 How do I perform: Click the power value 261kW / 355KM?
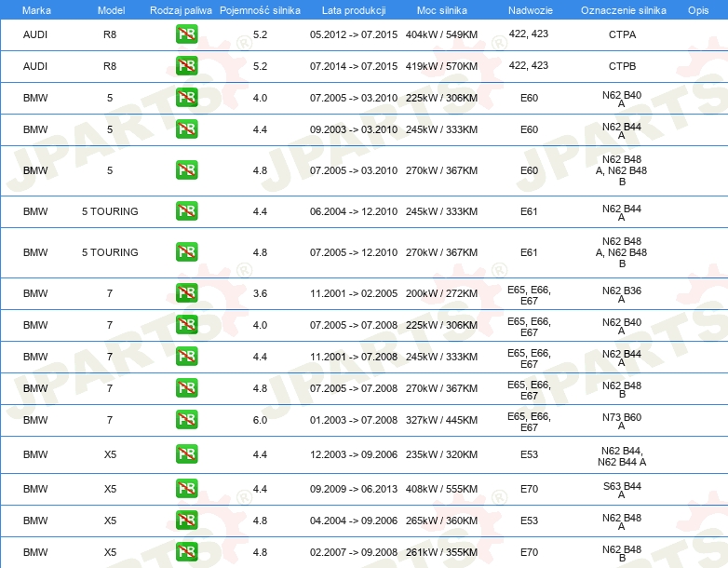click(x=441, y=552)
